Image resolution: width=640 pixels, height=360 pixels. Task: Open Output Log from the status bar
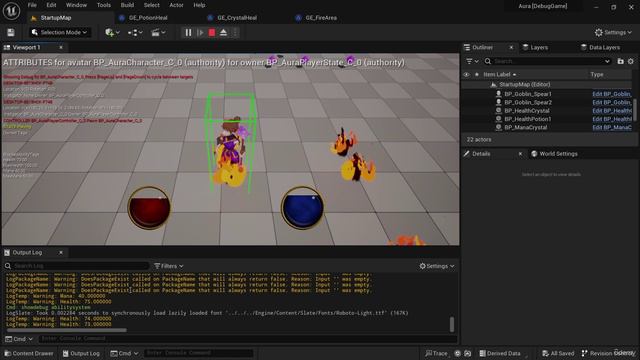tap(81, 353)
